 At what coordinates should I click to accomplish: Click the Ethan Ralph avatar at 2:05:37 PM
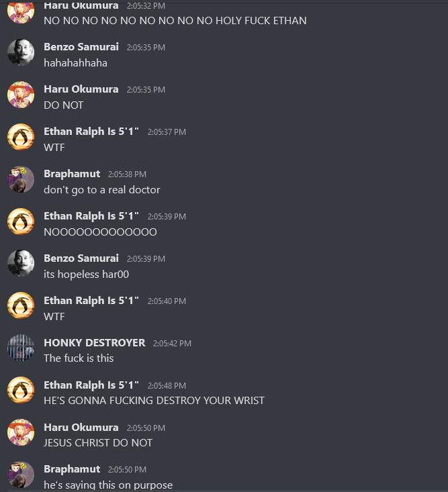click(x=21, y=137)
